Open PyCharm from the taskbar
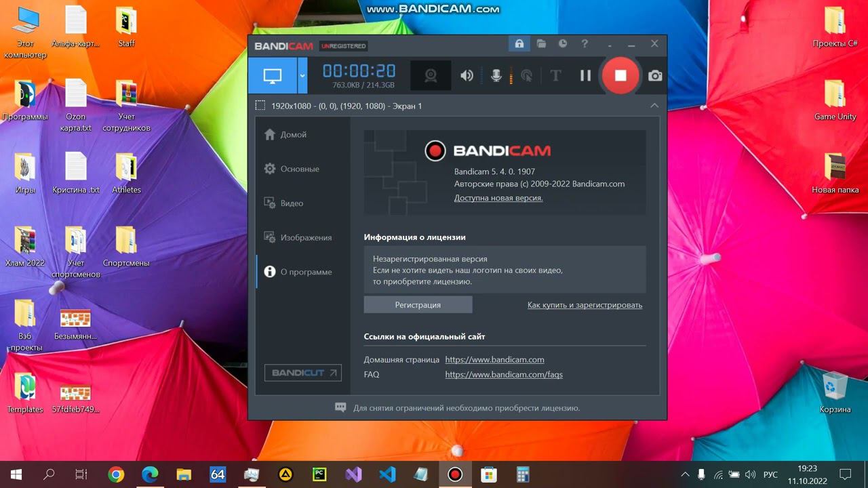868x488 pixels. 319,474
